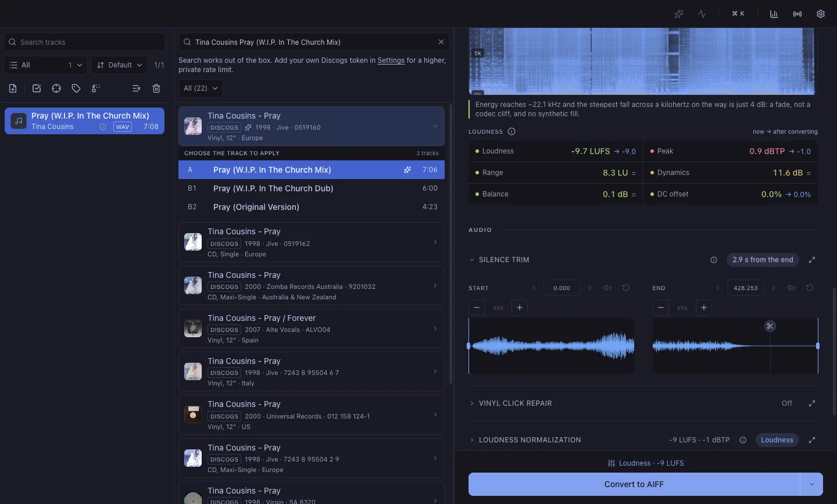Open the bar chart statistics icon
Viewport: 837px width, 504px height.
[x=774, y=14]
